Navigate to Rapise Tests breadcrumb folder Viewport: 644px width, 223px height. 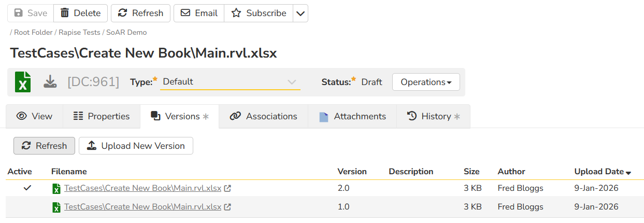pos(79,32)
